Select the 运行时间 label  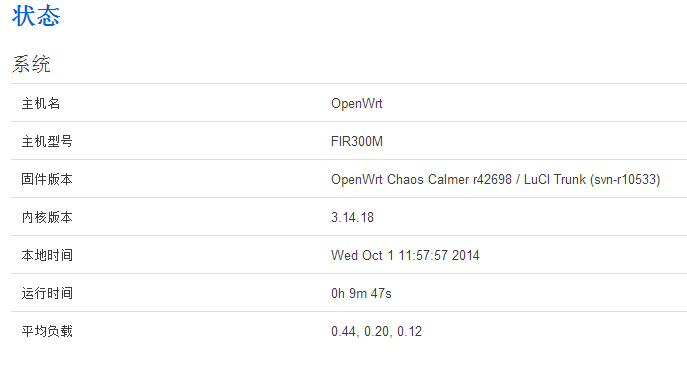(47, 293)
